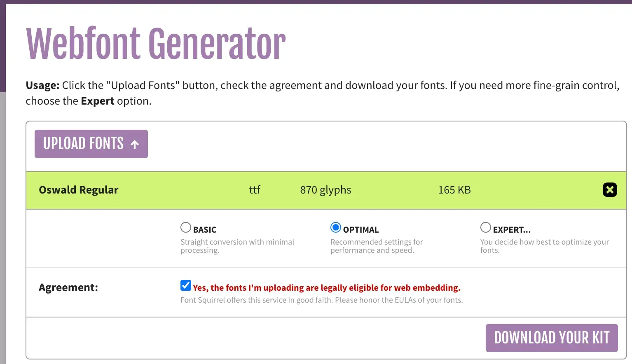Select the Optimal radio button
The image size is (632, 364).
pyautogui.click(x=336, y=227)
